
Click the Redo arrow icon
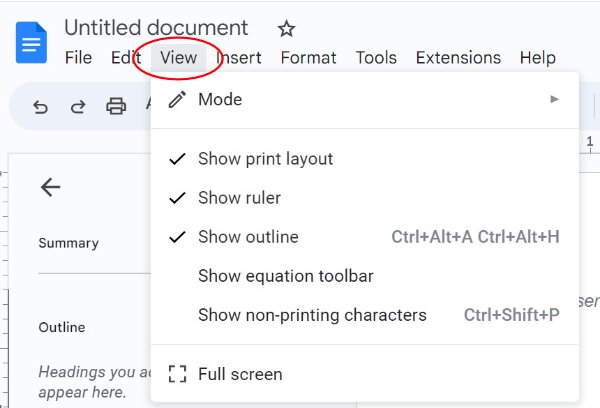point(78,107)
